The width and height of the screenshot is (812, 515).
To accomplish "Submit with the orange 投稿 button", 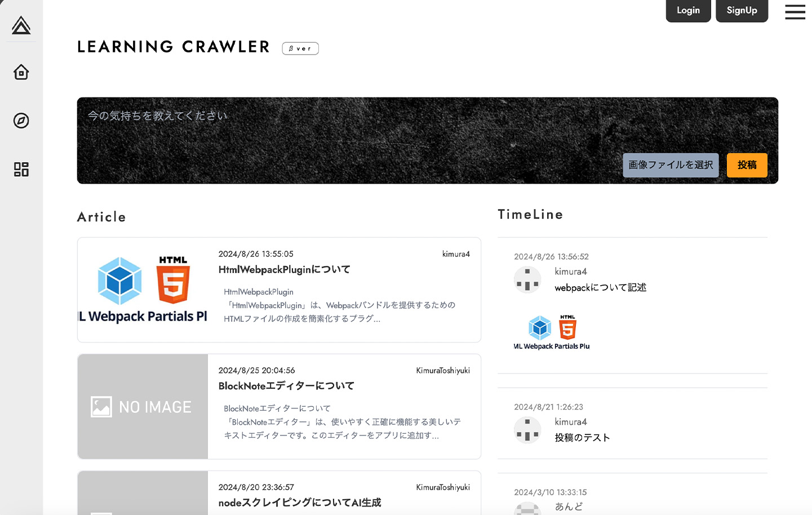I will (x=747, y=165).
